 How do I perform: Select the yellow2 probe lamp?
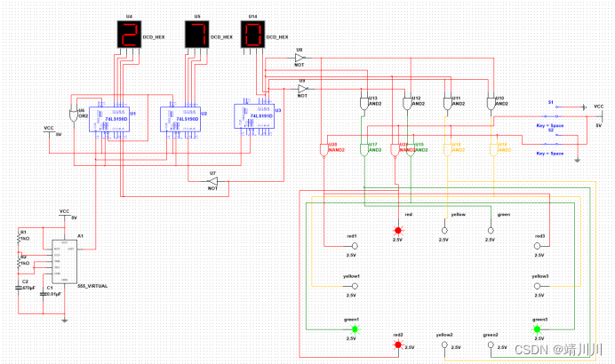pyautogui.click(x=444, y=344)
